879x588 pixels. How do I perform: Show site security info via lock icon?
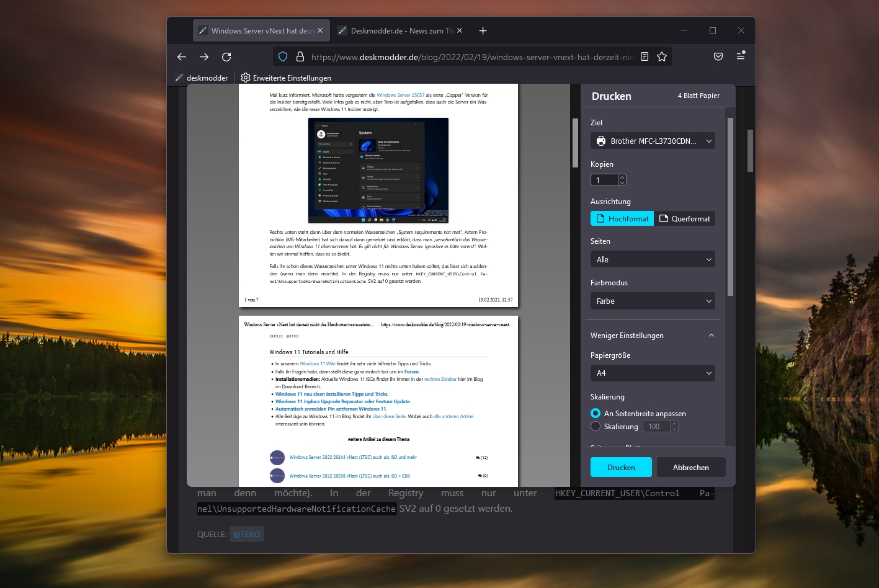click(300, 57)
